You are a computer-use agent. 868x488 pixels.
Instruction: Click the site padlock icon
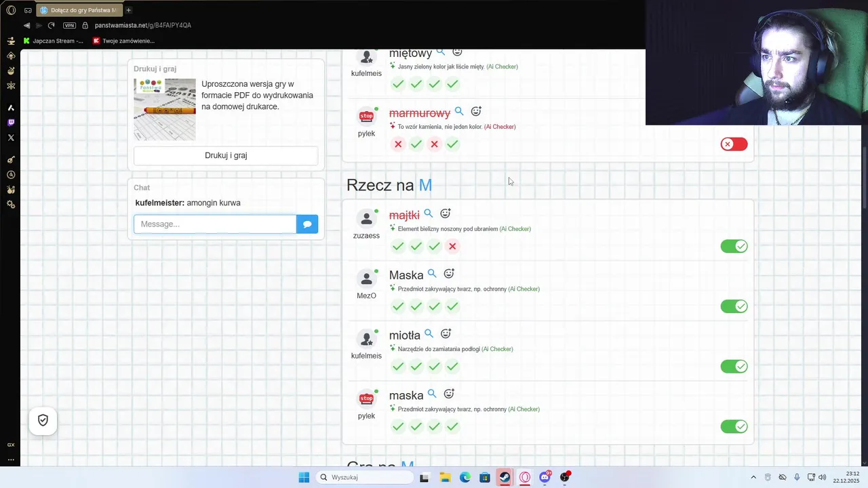coord(85,25)
